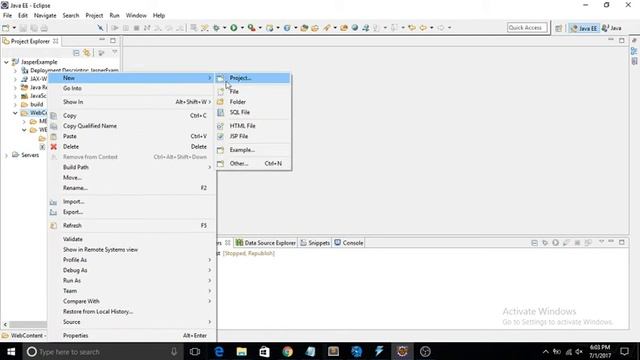Click Restore from Local History... entry
Image resolution: width=640 pixels, height=360 pixels.
pos(132,311)
